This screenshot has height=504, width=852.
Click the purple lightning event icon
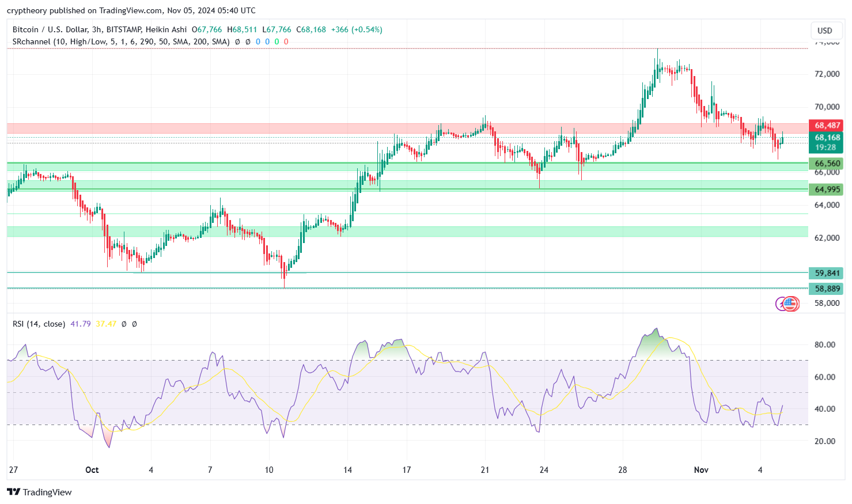point(781,304)
